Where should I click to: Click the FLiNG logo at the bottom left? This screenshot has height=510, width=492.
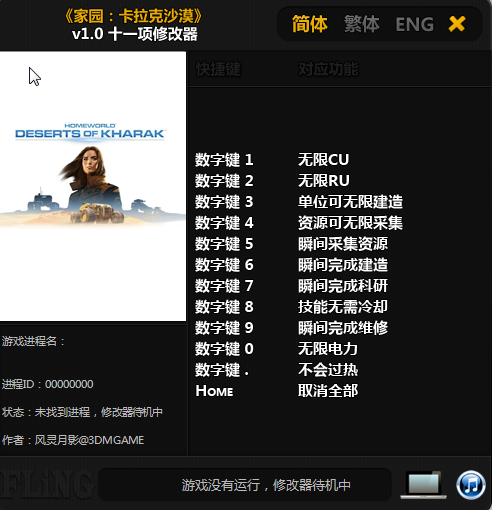(x=47, y=485)
